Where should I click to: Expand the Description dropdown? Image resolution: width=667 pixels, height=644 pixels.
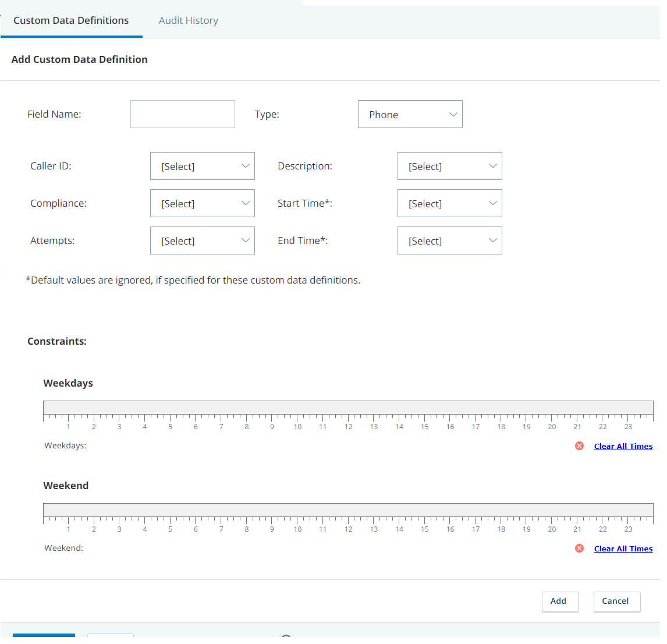point(450,166)
